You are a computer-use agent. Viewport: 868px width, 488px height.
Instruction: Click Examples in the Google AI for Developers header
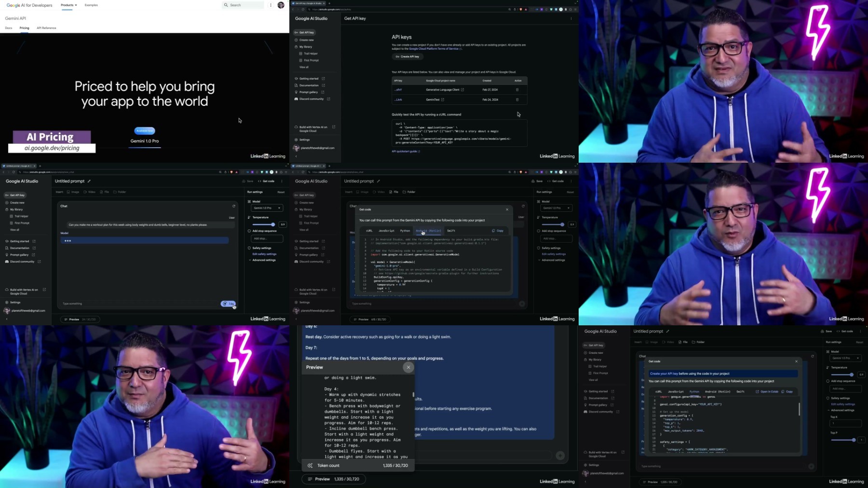(x=91, y=5)
